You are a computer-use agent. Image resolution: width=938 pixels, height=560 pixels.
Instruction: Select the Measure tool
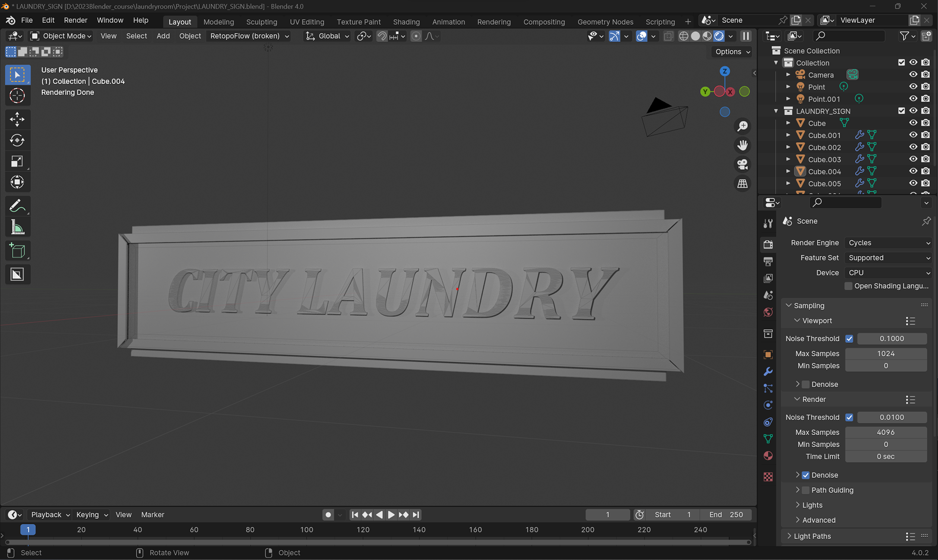pos(17,228)
